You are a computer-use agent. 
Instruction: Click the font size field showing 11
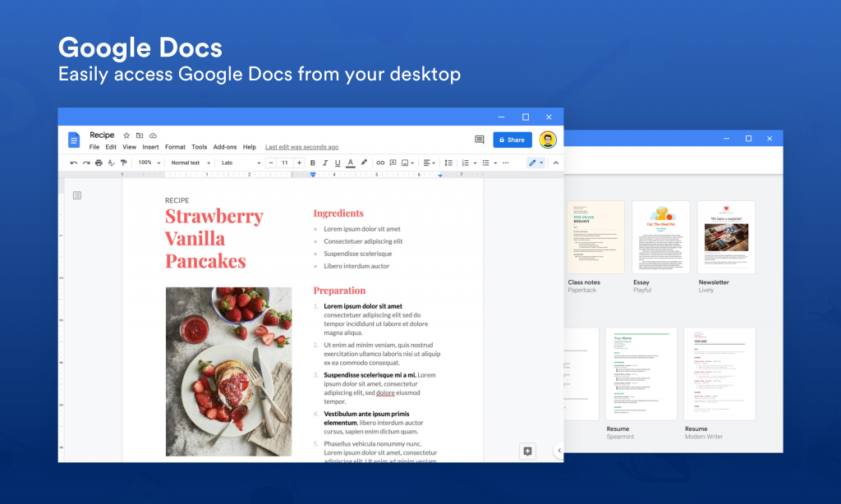click(285, 163)
